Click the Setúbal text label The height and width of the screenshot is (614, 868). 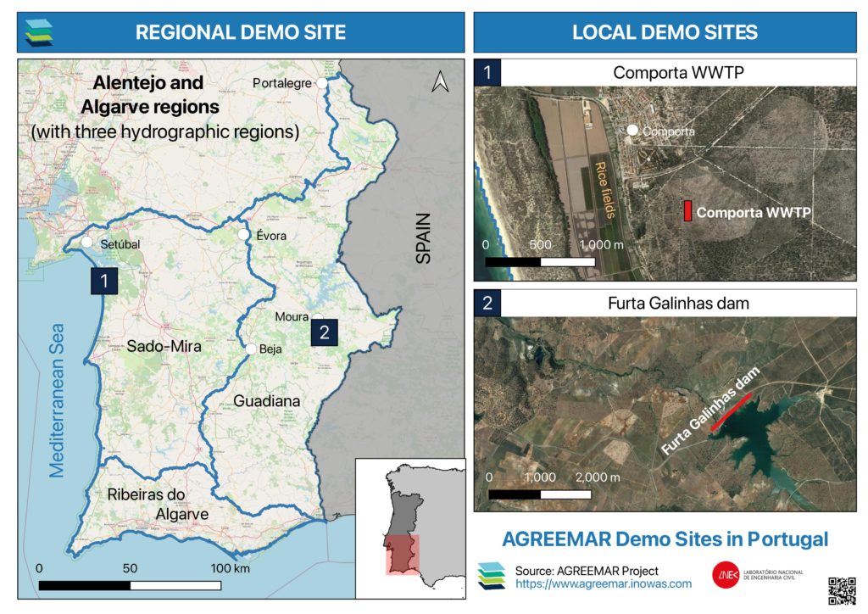tap(120, 244)
